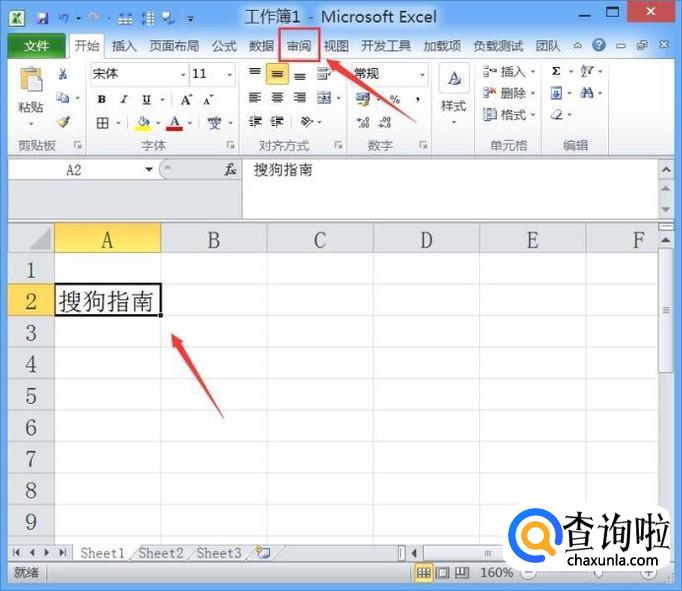Click AutoSum sigma icon
The image size is (682, 591).
(x=556, y=71)
